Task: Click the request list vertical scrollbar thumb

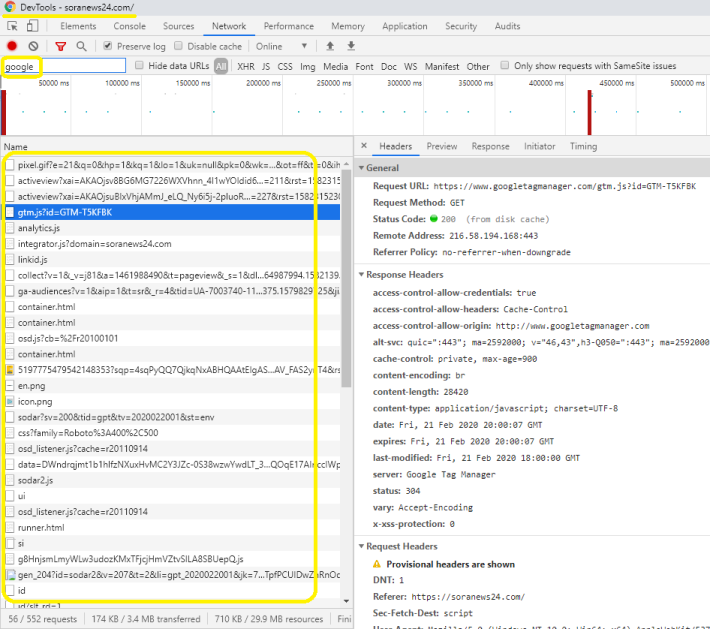Action: [x=346, y=279]
